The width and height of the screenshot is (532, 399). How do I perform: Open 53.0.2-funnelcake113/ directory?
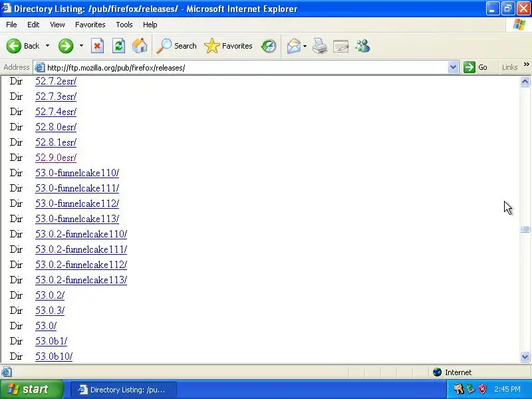tap(81, 280)
